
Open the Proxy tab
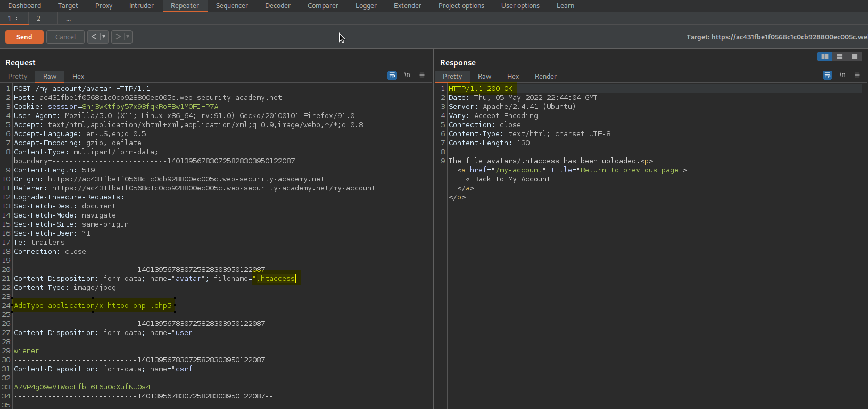tap(104, 6)
